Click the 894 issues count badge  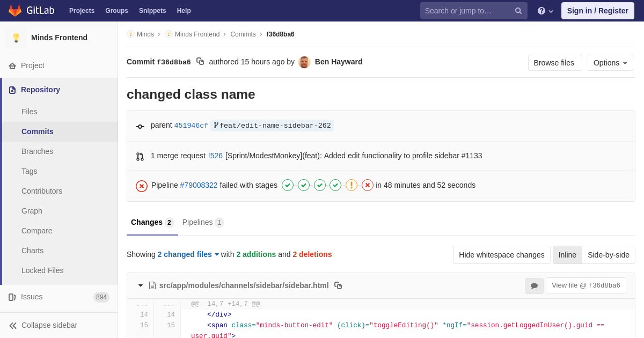coord(101,297)
